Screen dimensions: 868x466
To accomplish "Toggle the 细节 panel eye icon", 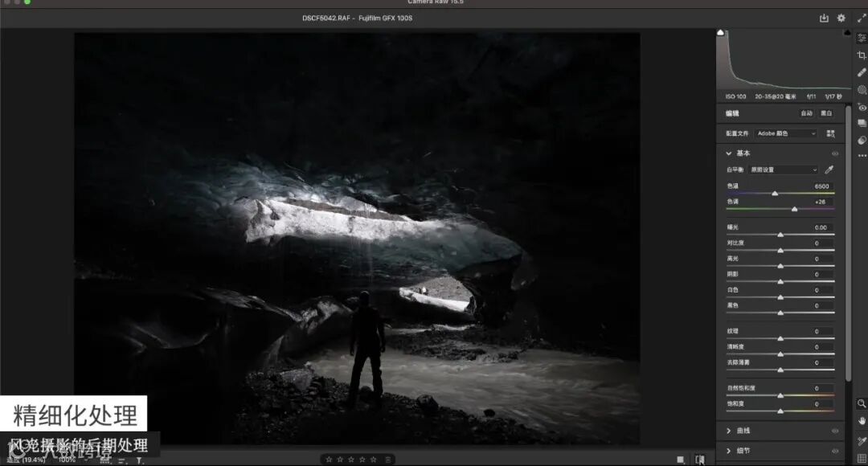I will click(835, 451).
